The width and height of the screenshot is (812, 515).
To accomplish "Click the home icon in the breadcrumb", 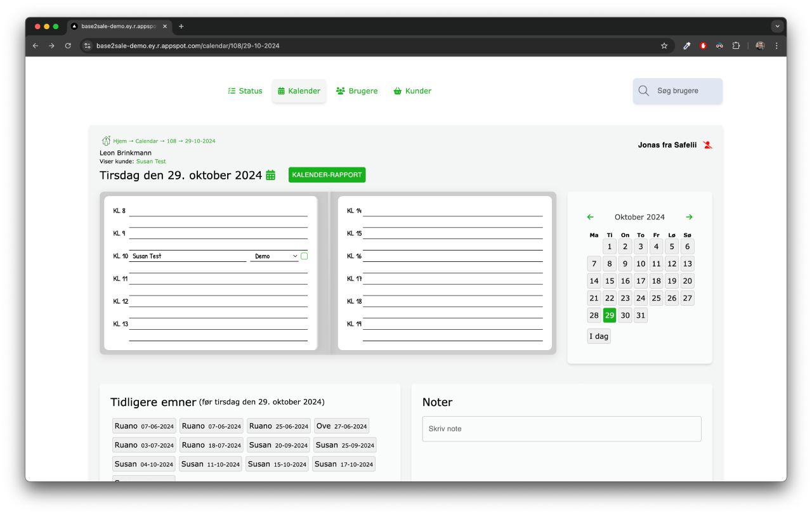I will 106,141.
